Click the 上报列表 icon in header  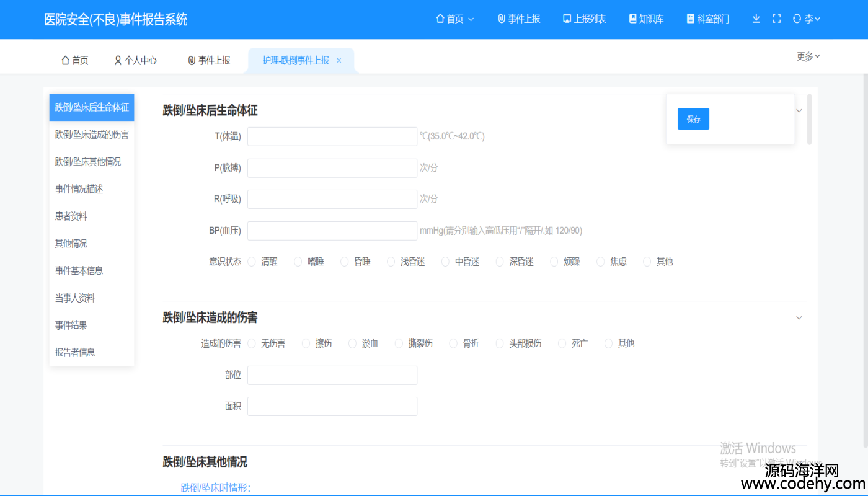point(567,19)
